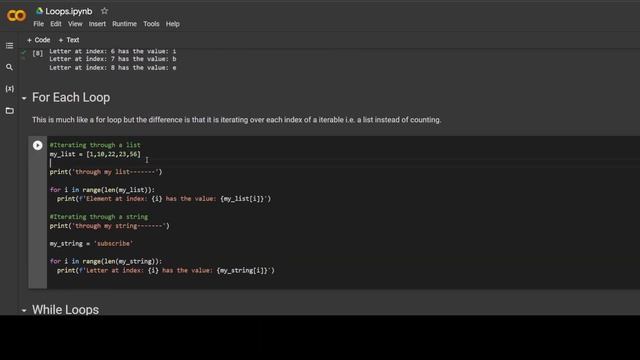The height and width of the screenshot is (360, 640).
Task: Click the 'for i in range(len(my_string))' line
Action: [x=106, y=261]
